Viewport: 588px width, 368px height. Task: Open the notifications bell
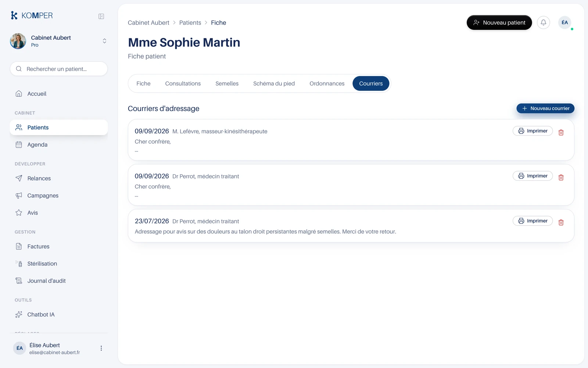pos(544,22)
